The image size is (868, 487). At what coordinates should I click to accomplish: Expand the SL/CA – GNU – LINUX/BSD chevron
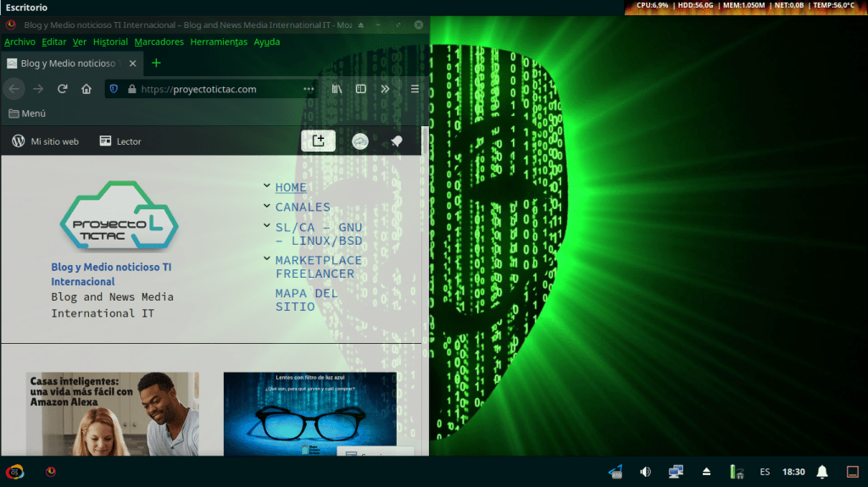tap(267, 225)
